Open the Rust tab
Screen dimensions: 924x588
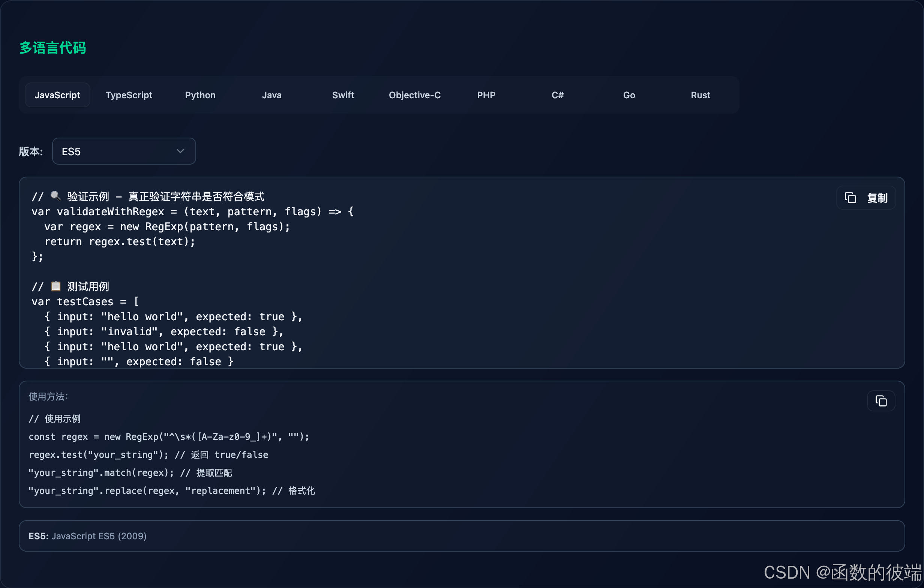[x=700, y=95]
